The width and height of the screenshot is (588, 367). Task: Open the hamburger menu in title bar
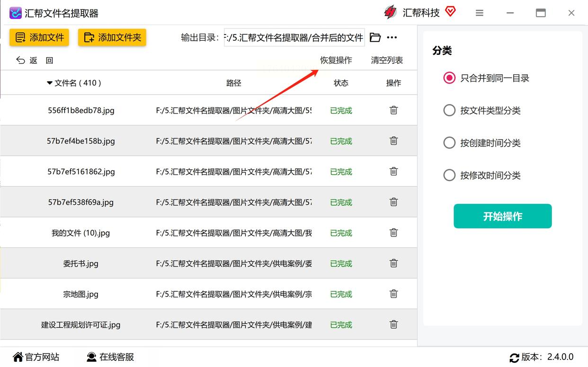pyautogui.click(x=480, y=13)
